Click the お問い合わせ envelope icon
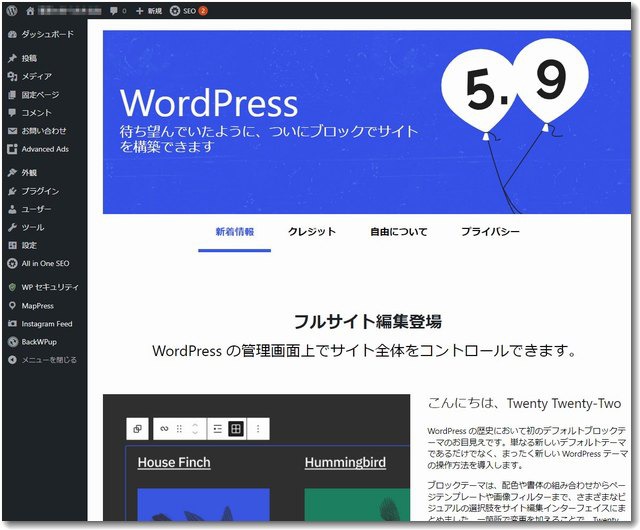640x530 pixels. tap(12, 131)
